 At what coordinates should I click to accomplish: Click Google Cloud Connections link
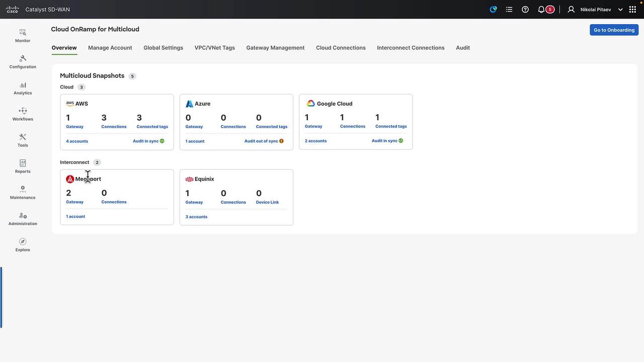pyautogui.click(x=353, y=126)
